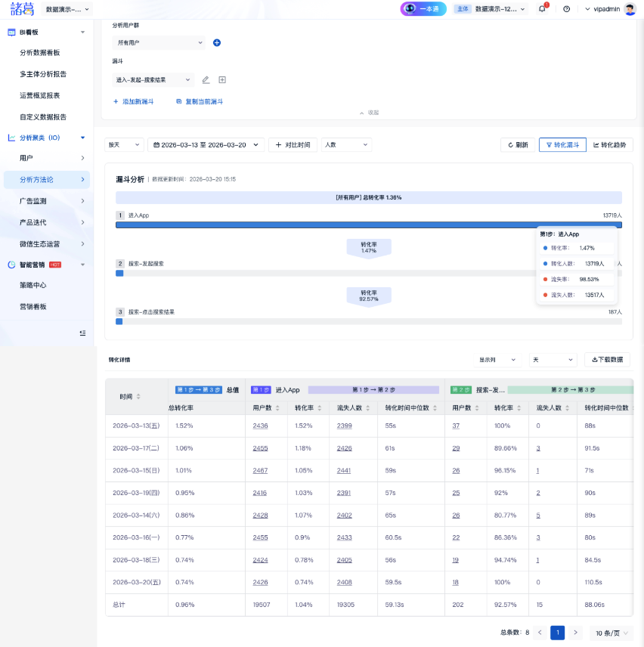
Task: Click the blue plus icon beside 所有用户
Action: [x=217, y=43]
